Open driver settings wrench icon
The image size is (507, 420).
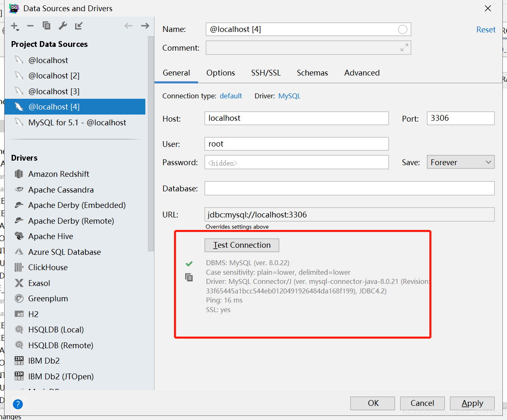point(63,26)
